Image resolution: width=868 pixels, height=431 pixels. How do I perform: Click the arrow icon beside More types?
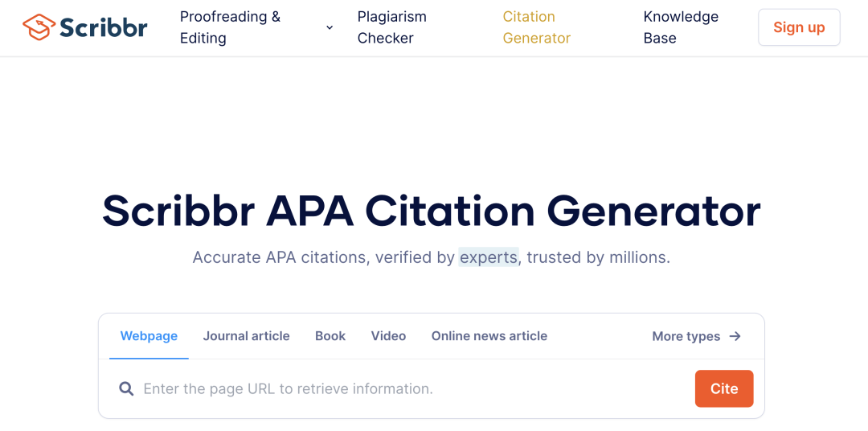735,336
